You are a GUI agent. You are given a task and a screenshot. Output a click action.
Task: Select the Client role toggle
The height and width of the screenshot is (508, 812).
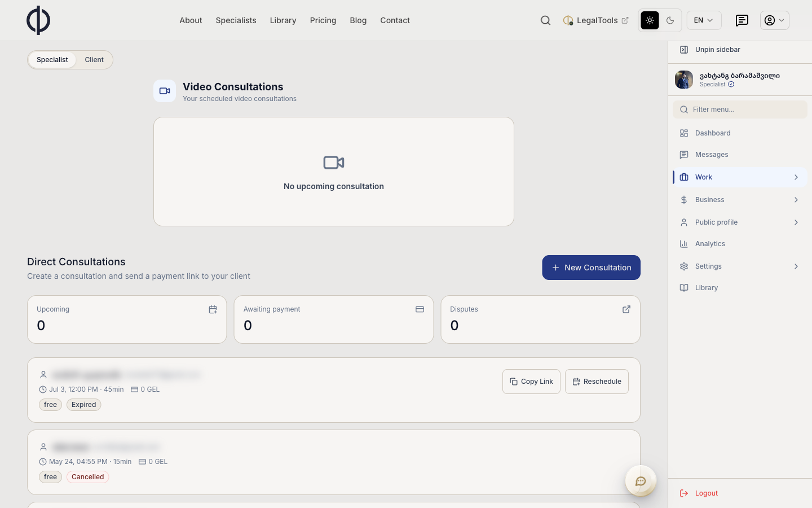pyautogui.click(x=94, y=60)
